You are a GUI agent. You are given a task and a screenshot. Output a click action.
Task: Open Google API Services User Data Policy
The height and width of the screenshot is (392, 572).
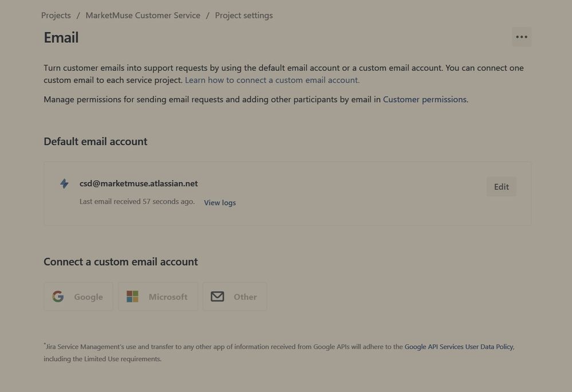pos(459,347)
